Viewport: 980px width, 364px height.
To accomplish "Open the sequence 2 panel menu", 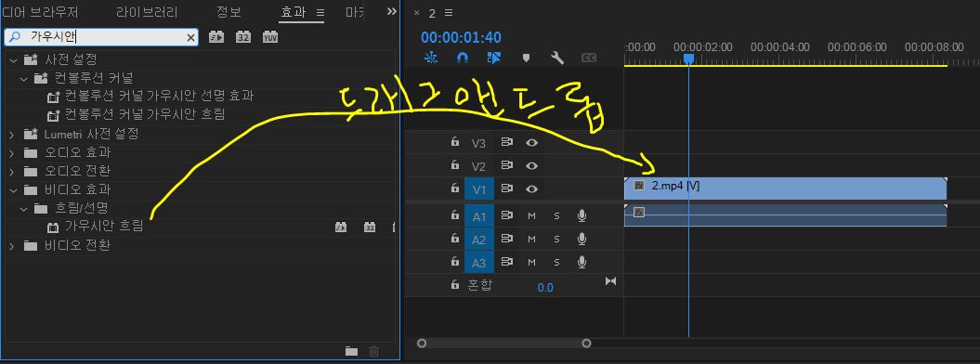I will click(448, 13).
